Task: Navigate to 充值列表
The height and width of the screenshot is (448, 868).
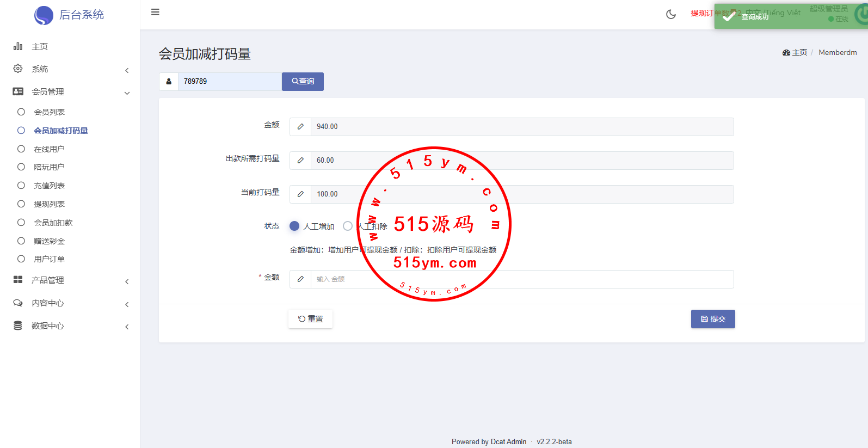Action: point(50,186)
